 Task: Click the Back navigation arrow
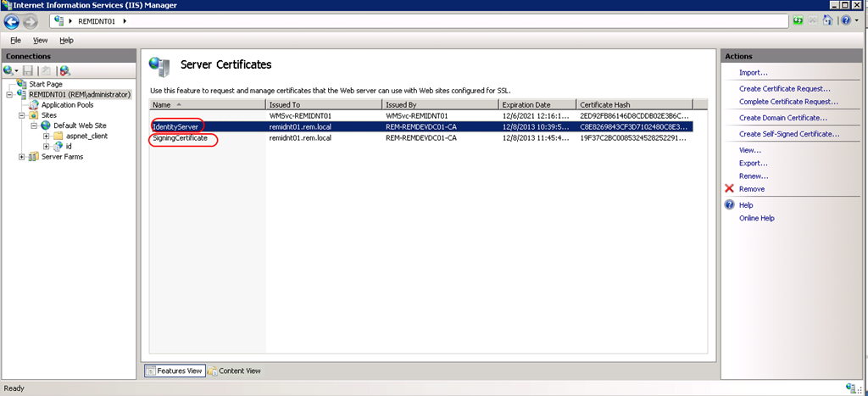pyautogui.click(x=12, y=21)
